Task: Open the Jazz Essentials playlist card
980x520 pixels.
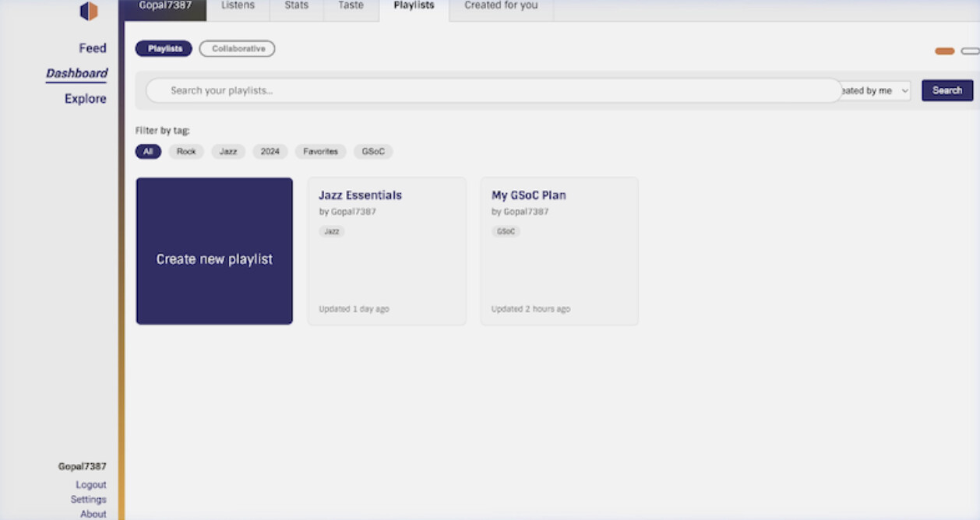Action: [387, 251]
